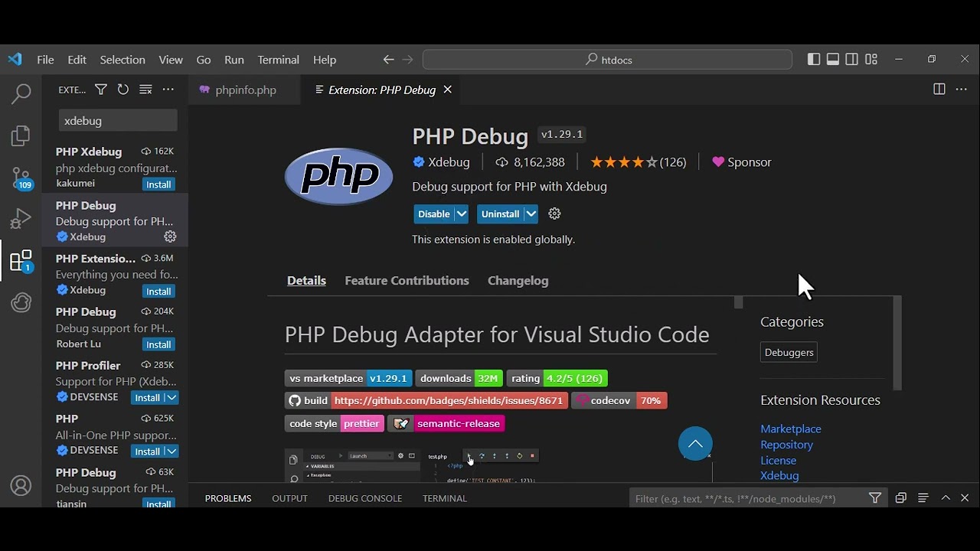Viewport: 980px width, 551px height.
Task: Collapse all problems in panel
Action: pyautogui.click(x=900, y=498)
